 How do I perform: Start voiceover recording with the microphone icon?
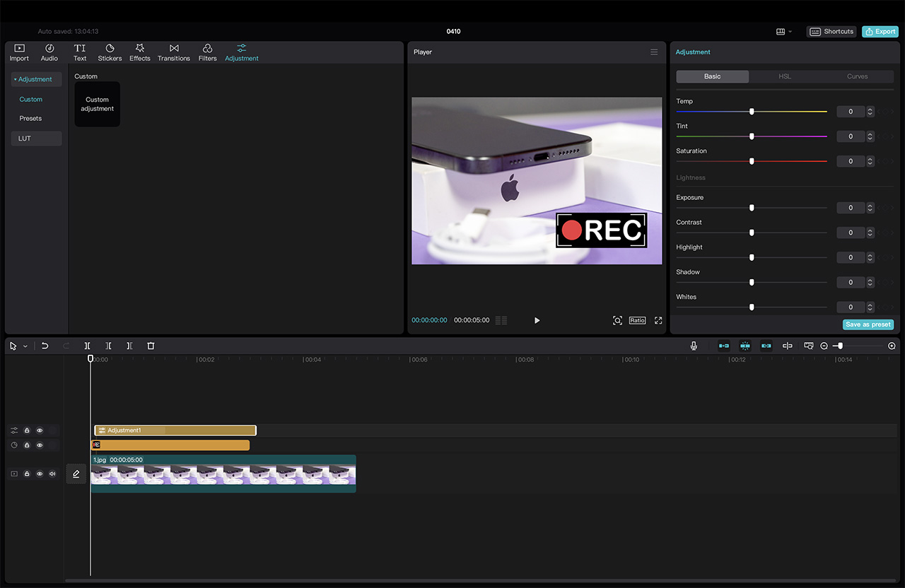[694, 346]
